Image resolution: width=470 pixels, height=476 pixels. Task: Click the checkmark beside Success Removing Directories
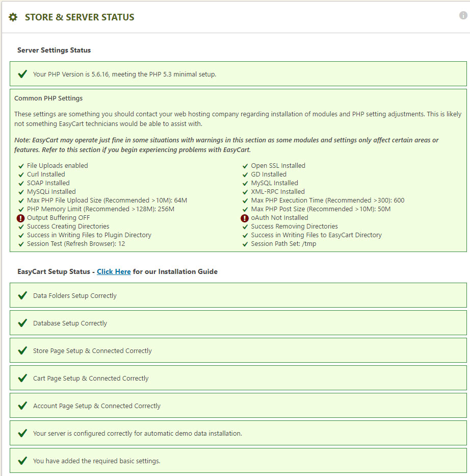(245, 227)
